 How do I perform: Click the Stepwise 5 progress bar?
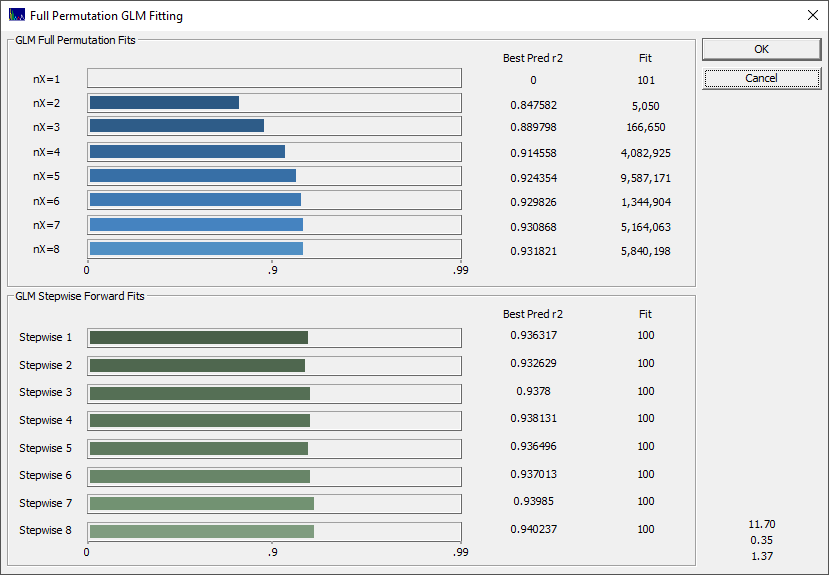click(274, 449)
